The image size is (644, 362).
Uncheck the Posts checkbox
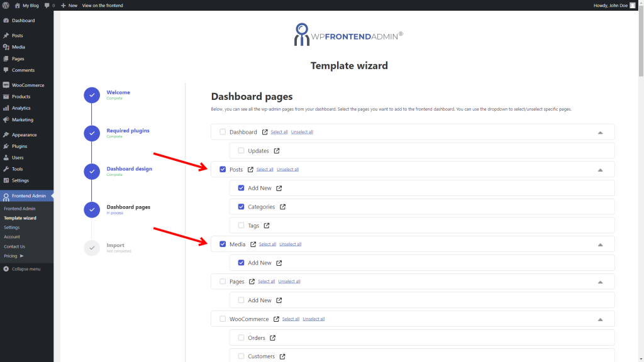pyautogui.click(x=223, y=169)
